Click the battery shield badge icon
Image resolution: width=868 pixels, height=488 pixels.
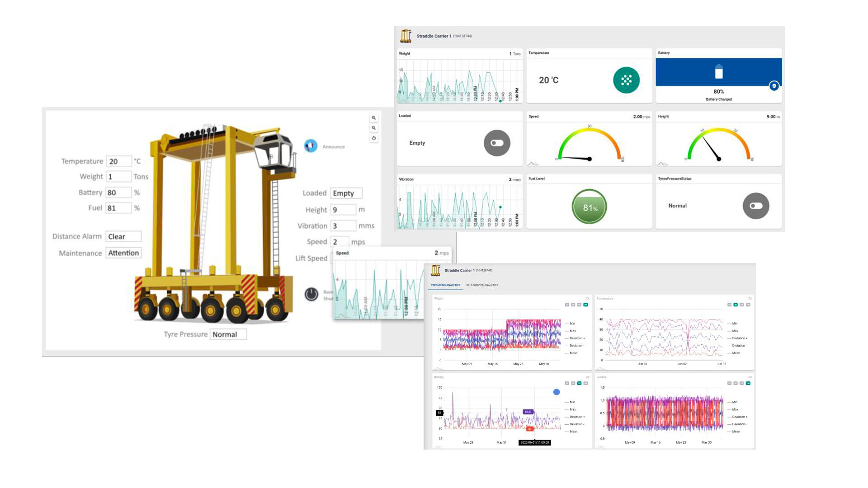click(774, 85)
